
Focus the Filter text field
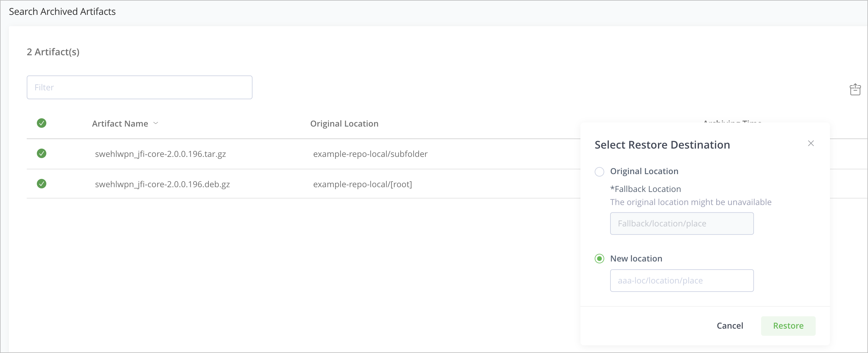[140, 87]
